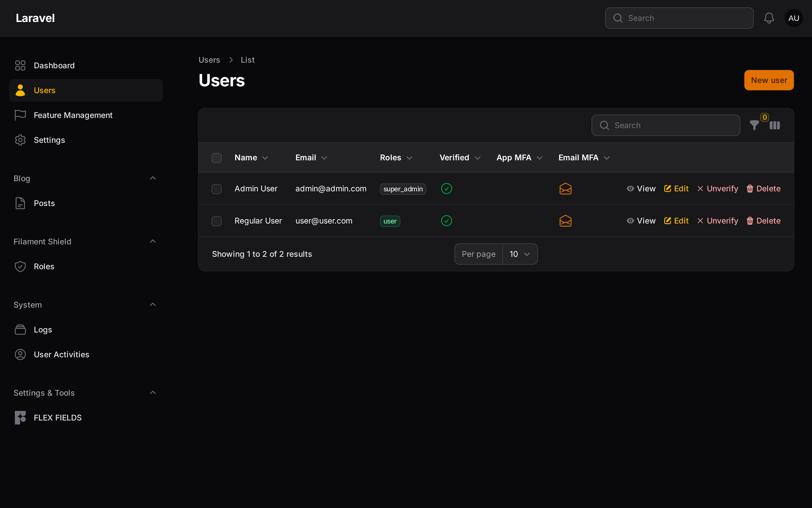Check the Admin User row checkbox
The height and width of the screenshot is (508, 812).
coord(217,189)
